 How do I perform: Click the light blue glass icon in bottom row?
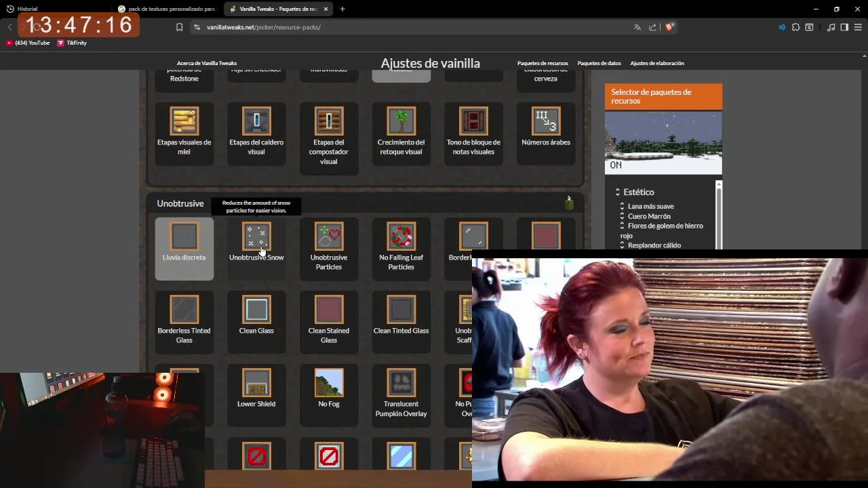tap(401, 456)
